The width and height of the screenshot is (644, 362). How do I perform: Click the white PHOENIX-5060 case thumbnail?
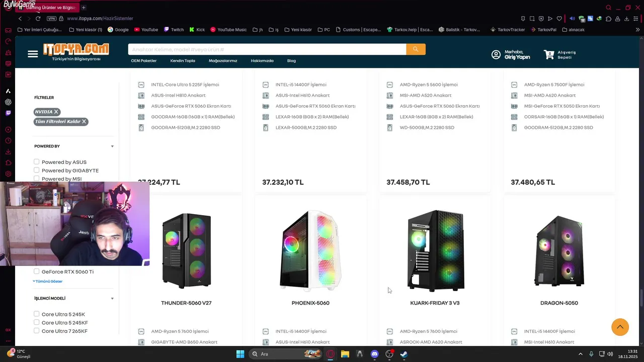310,250
